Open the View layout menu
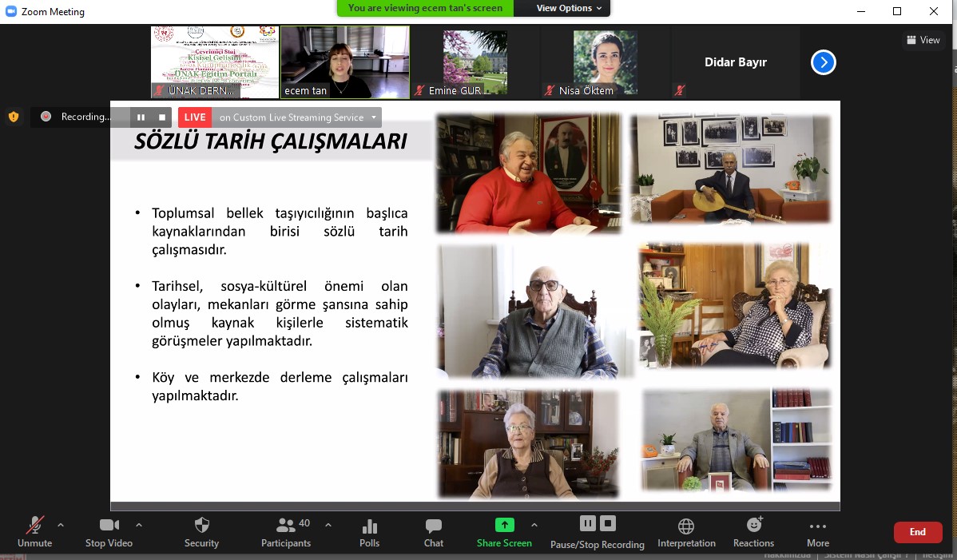Viewport: 957px width, 560px height. 923,40
